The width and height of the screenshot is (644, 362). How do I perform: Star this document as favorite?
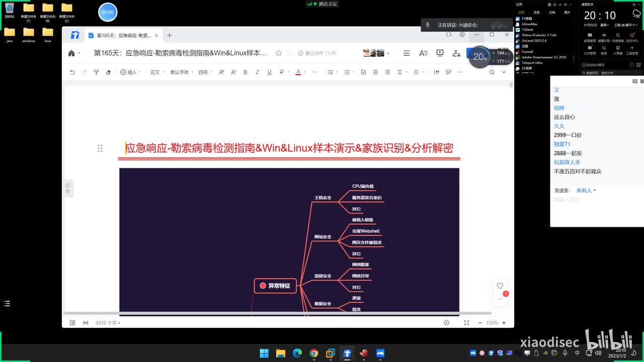pyautogui.click(x=279, y=53)
